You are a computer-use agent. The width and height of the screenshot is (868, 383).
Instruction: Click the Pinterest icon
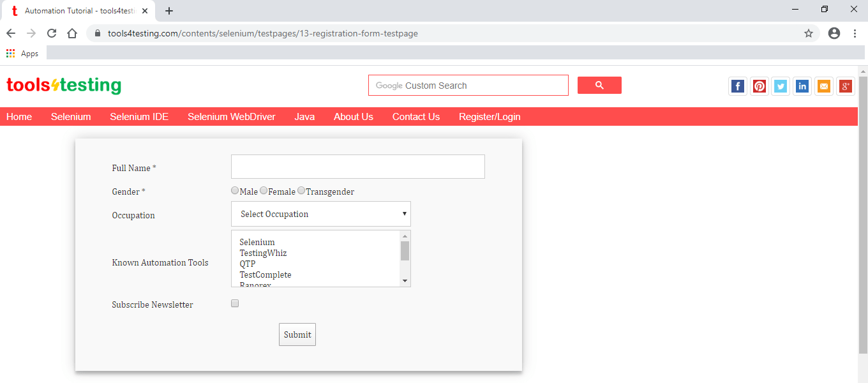click(x=759, y=86)
